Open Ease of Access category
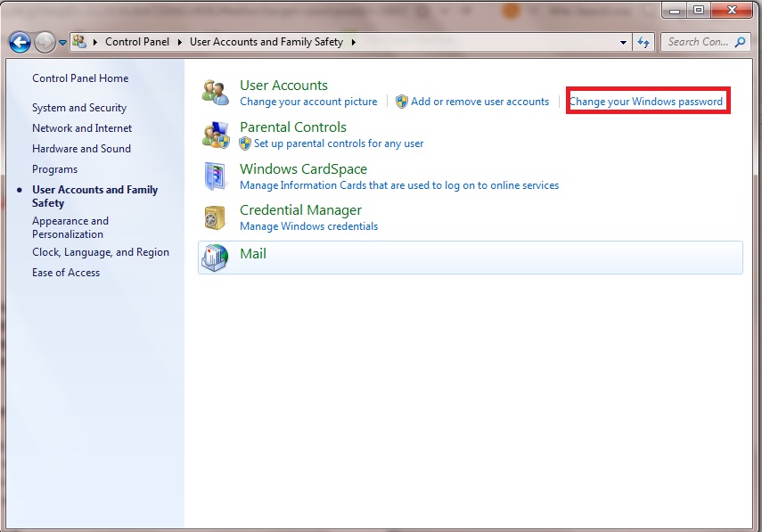The height and width of the screenshot is (532, 762). [x=66, y=273]
